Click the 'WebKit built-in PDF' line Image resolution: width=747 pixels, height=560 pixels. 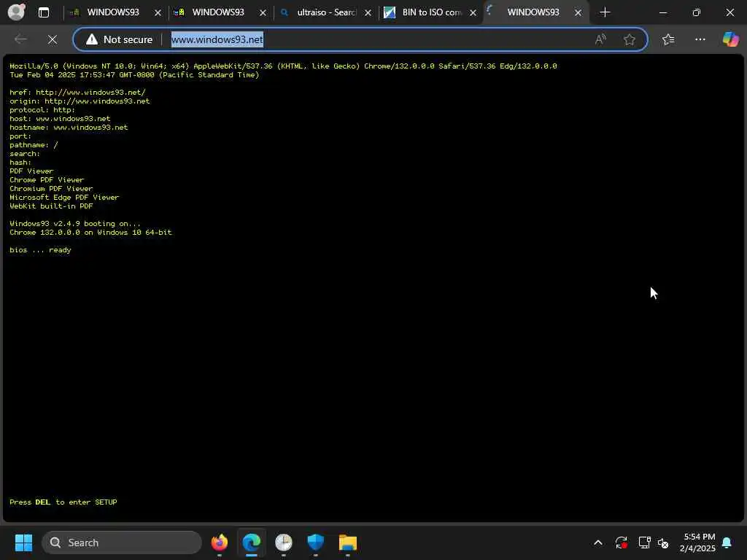click(52, 206)
